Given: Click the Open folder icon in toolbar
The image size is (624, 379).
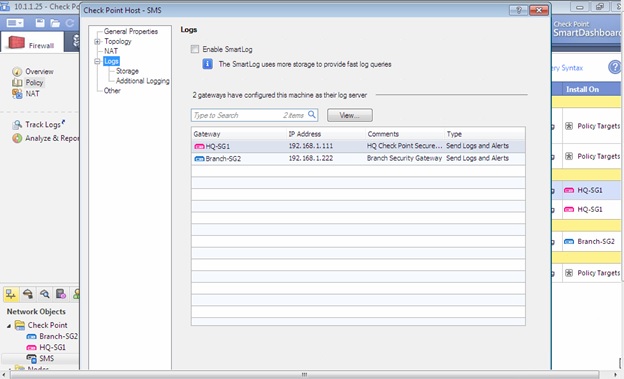Looking at the screenshot, I should [55, 23].
